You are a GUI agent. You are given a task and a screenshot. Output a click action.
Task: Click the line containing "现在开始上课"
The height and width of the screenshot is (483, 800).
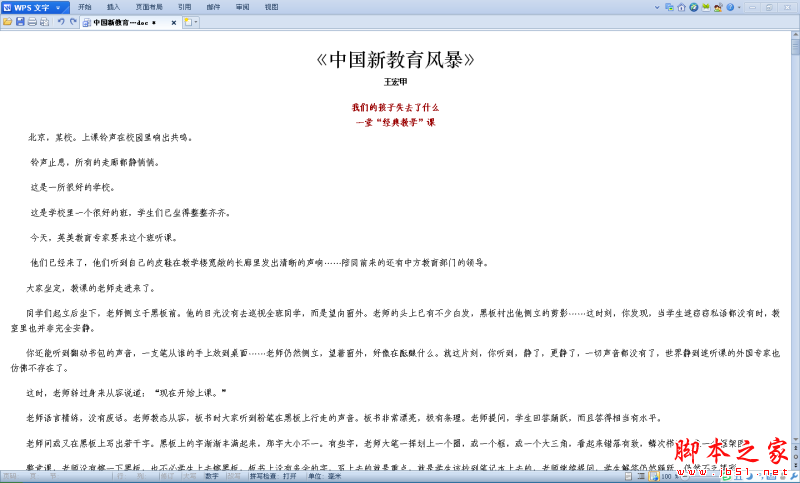pos(127,393)
